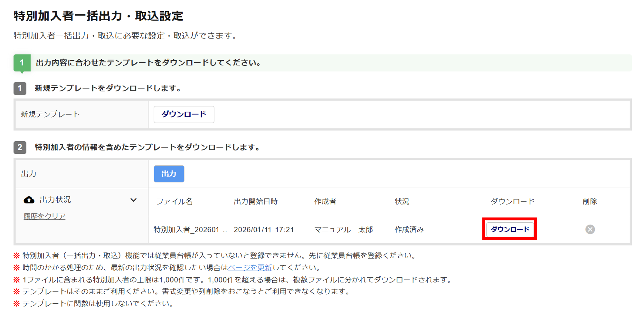Click the 削除 column header
644x314 pixels.
590,201
